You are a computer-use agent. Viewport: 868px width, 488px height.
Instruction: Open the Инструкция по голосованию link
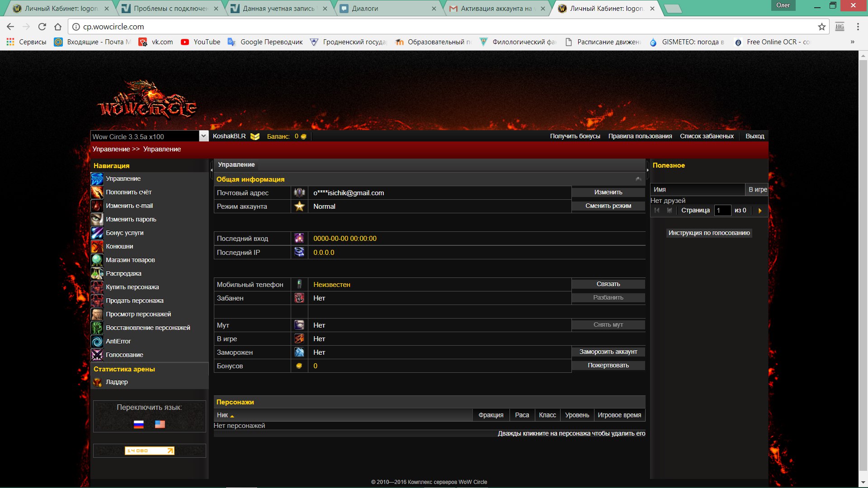point(709,233)
